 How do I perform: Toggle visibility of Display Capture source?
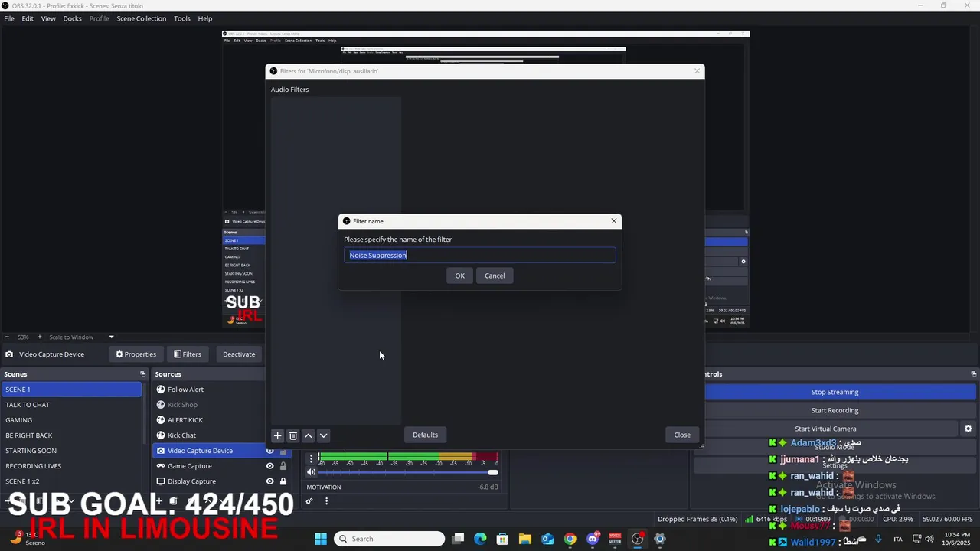click(269, 481)
